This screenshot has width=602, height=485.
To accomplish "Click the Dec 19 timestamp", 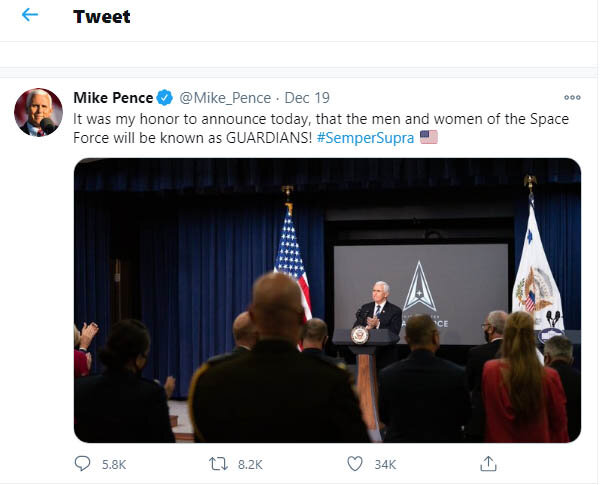I will click(x=307, y=98).
